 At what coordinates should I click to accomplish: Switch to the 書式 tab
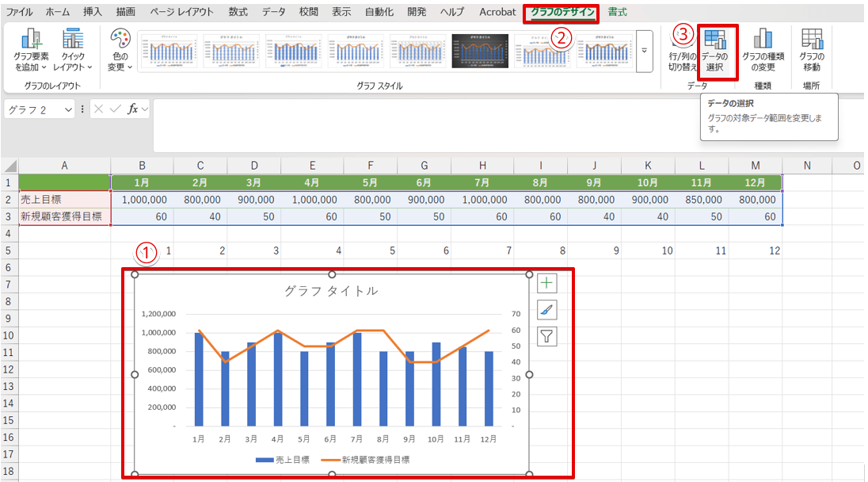tap(619, 12)
